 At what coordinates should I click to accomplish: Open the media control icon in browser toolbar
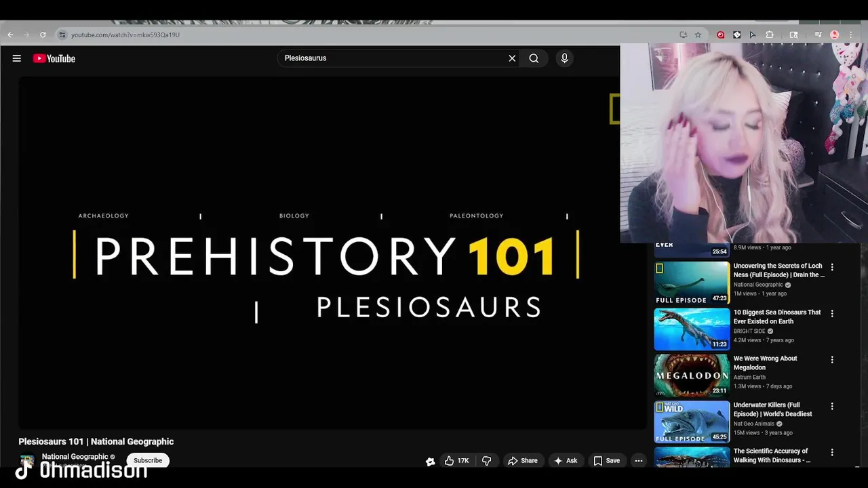(x=818, y=35)
